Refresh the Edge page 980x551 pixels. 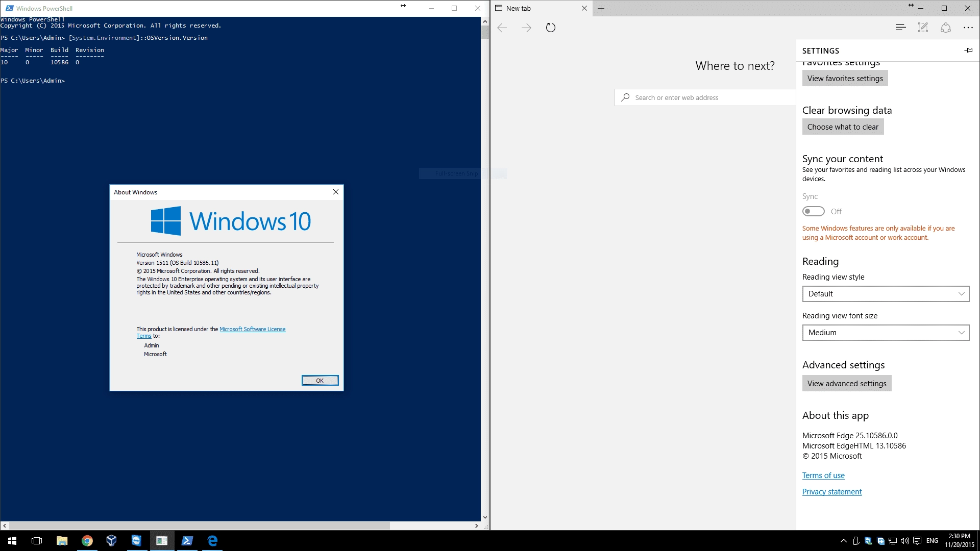coord(551,28)
